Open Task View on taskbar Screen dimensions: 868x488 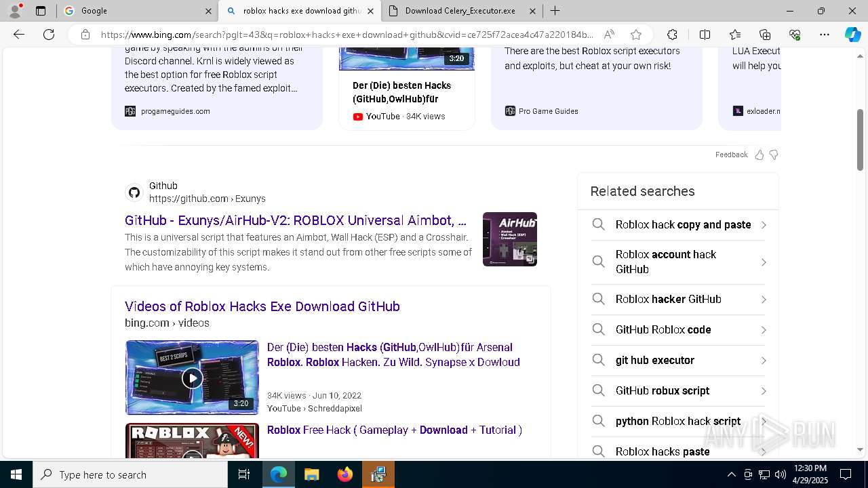244,474
